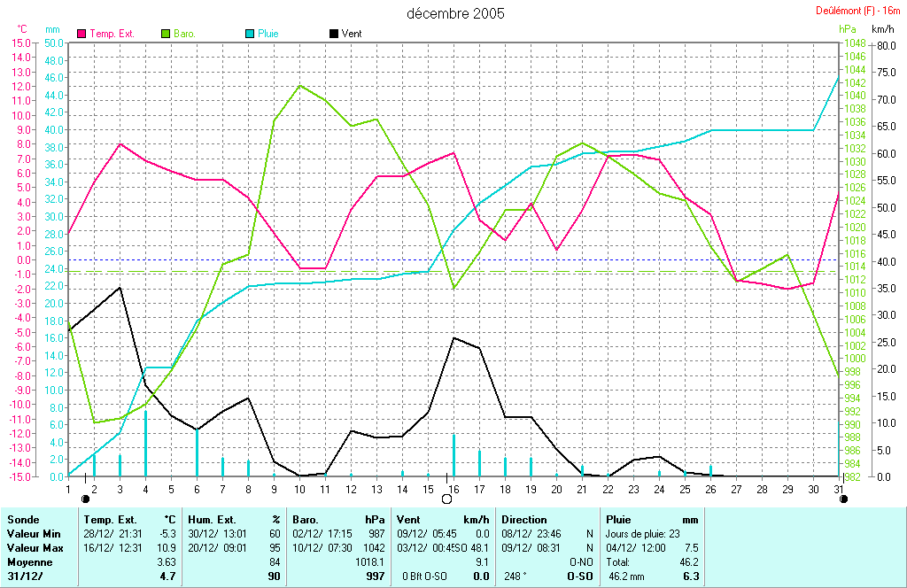Click the décembre 2005 chart title

tap(455, 13)
